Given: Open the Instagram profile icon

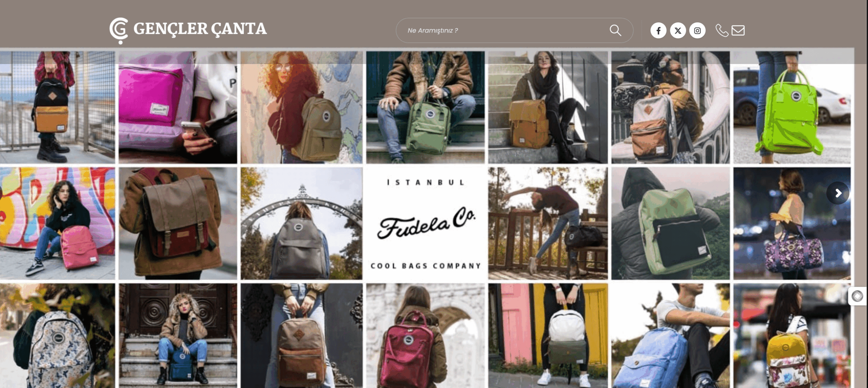Looking at the screenshot, I should (697, 30).
